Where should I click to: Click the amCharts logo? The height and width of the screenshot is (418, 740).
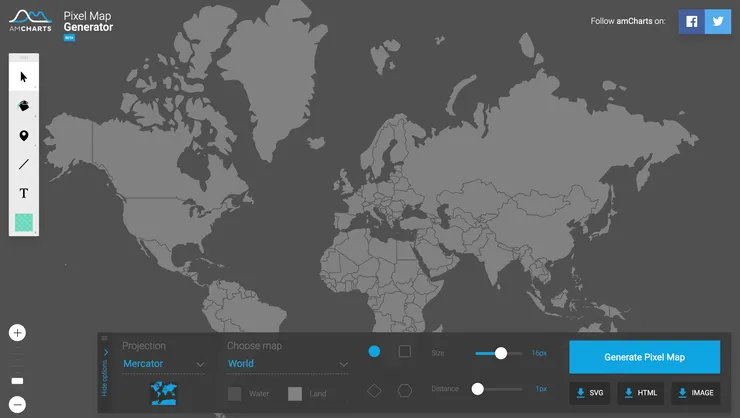30,22
